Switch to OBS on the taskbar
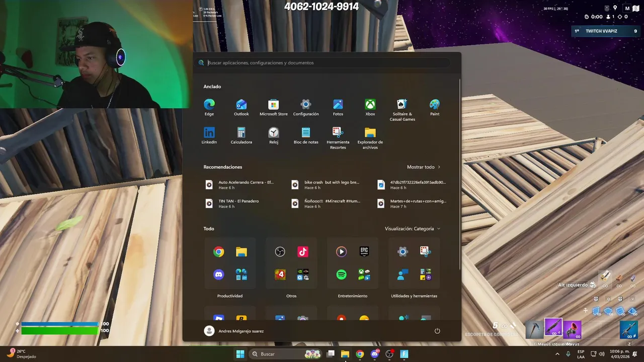The image size is (644, 362). pos(389,354)
